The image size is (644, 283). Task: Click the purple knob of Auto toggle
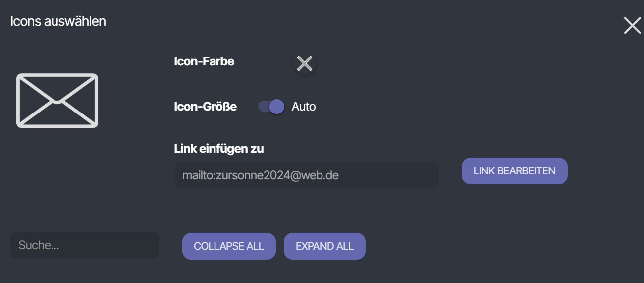tap(276, 107)
